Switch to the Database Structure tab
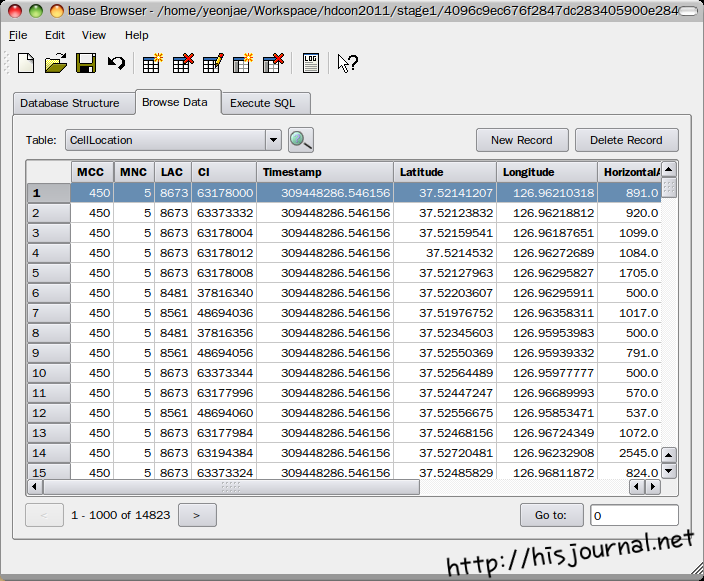 [x=74, y=103]
